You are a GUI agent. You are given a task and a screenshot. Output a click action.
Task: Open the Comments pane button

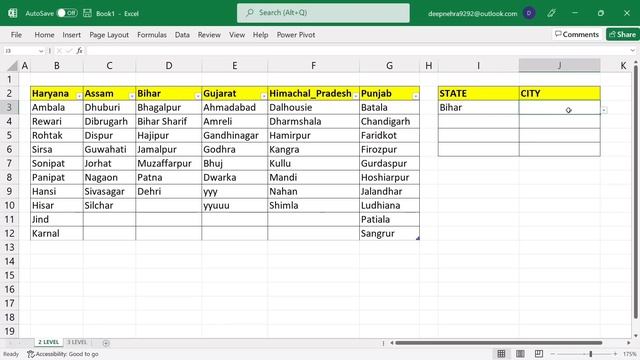point(577,34)
